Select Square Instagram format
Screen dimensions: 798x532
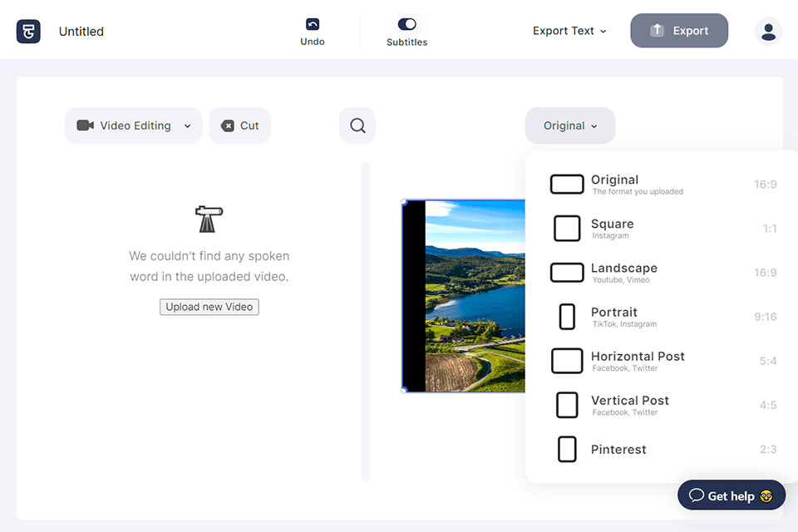[x=663, y=229]
